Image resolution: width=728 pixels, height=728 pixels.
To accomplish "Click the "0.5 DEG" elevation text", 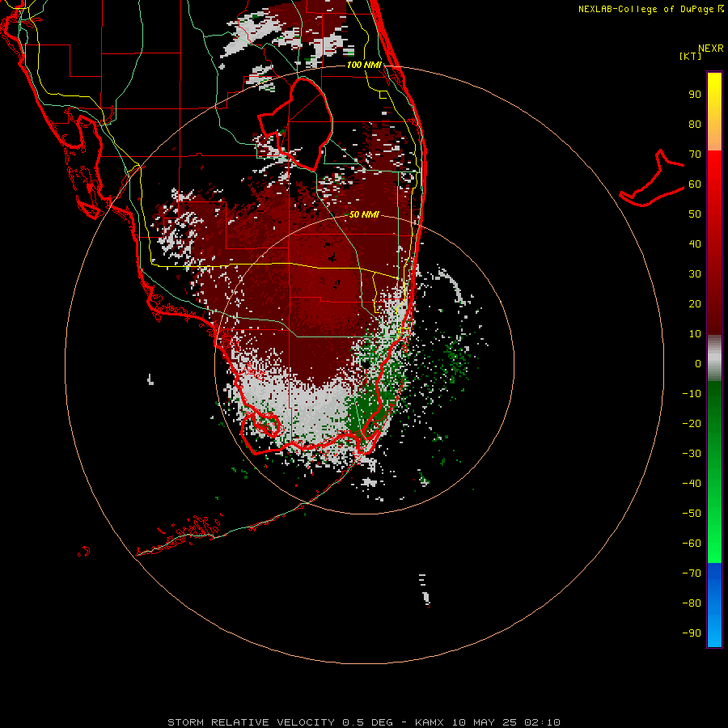I will [x=367, y=722].
